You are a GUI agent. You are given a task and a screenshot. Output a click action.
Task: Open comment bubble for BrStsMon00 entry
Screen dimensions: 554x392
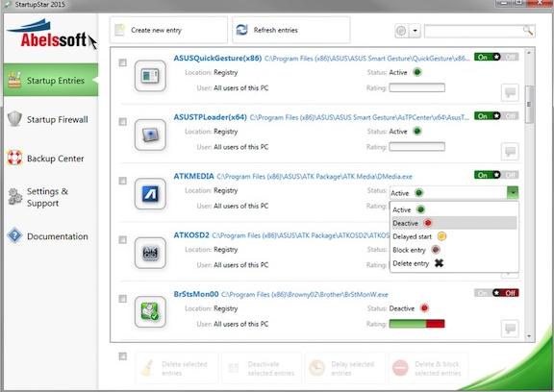point(510,329)
